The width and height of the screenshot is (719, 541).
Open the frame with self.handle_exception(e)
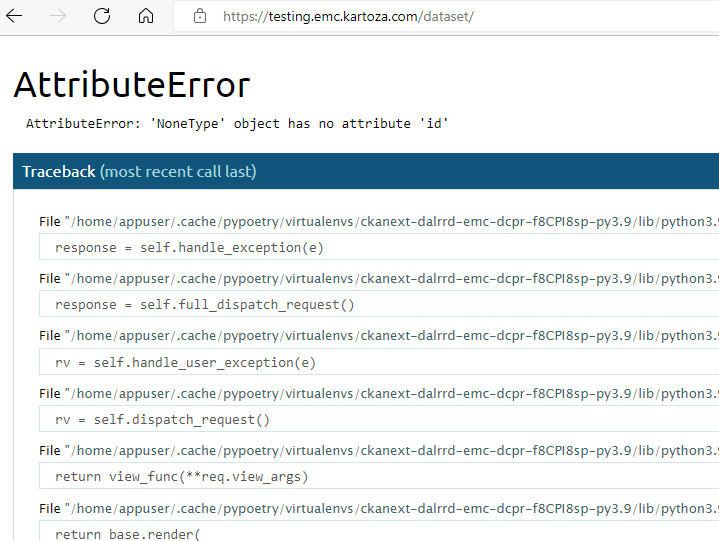point(379,247)
